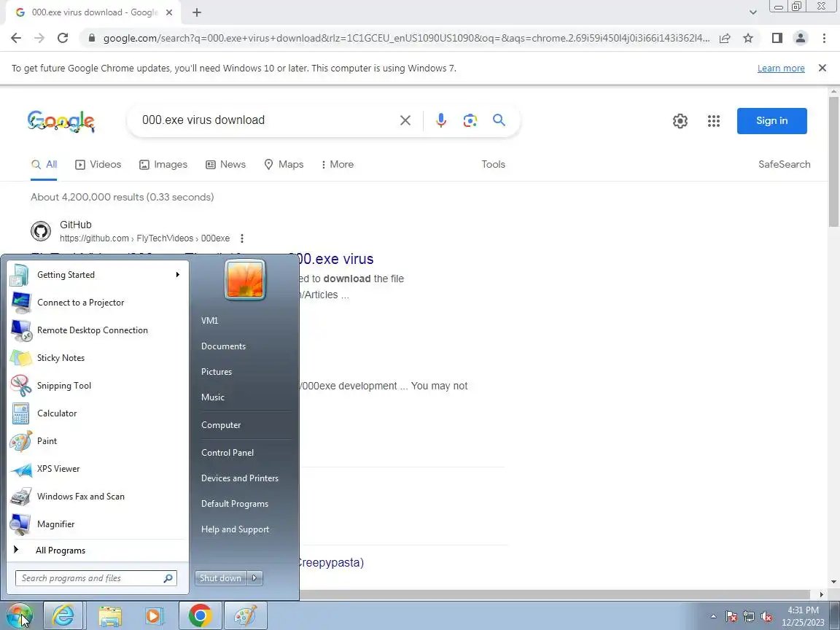Submit search with the magnifier icon
The height and width of the screenshot is (630, 840).
tap(499, 120)
